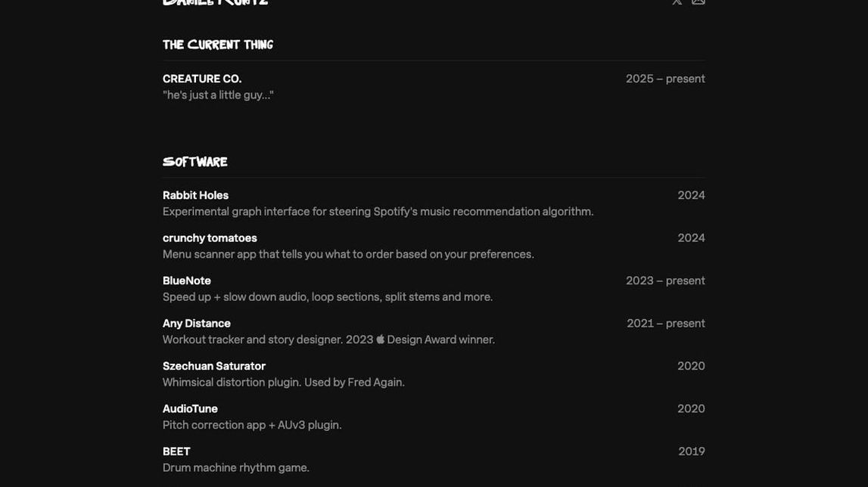Click the Software section heading

(195, 162)
